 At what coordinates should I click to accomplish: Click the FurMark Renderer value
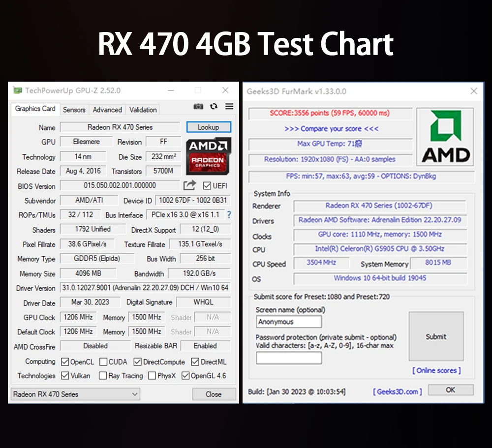coord(379,206)
